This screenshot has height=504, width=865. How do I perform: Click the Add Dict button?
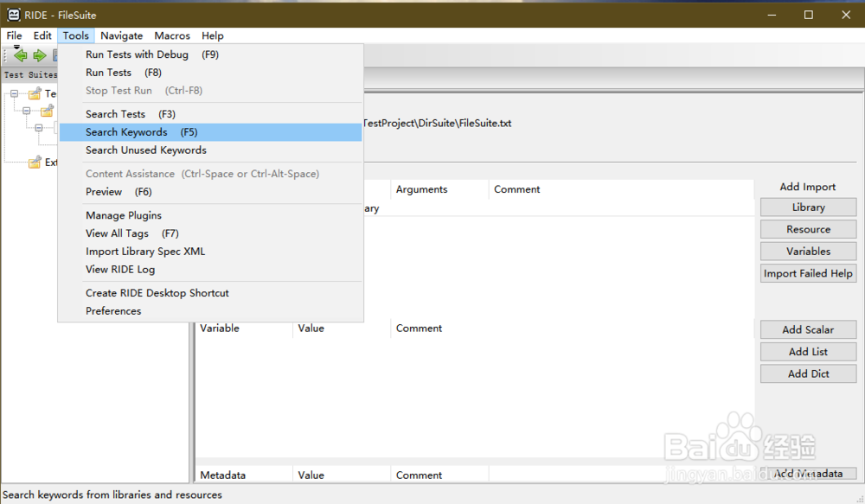pyautogui.click(x=808, y=373)
